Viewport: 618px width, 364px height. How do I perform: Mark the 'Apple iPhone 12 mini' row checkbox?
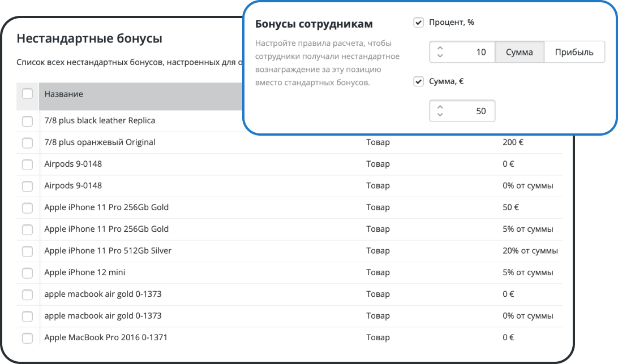tap(27, 273)
